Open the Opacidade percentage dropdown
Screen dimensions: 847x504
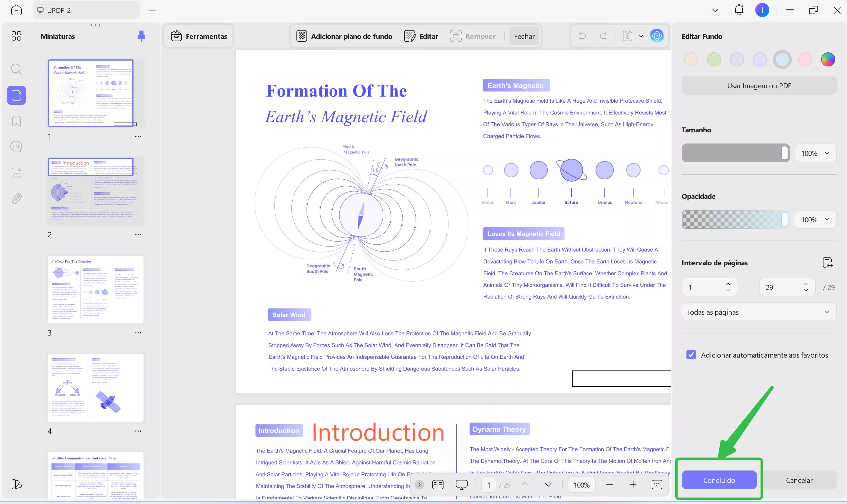pos(815,220)
